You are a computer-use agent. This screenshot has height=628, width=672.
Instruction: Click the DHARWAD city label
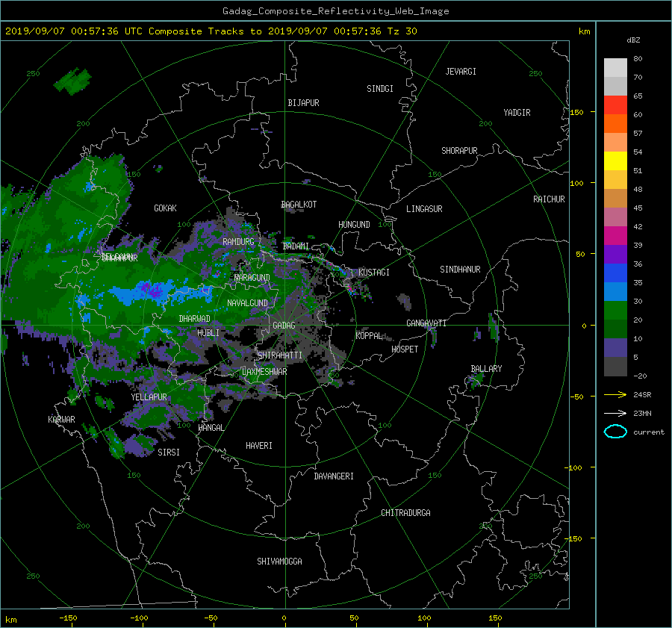click(x=194, y=319)
